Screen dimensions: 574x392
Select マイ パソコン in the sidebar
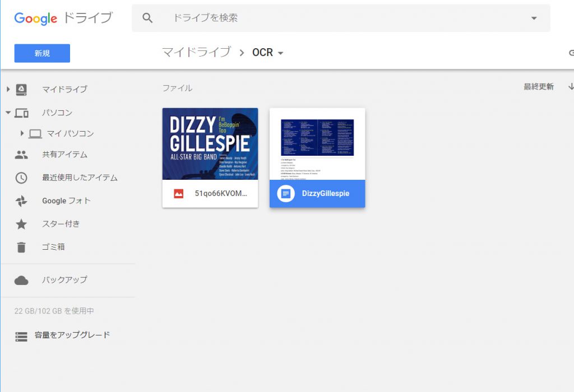coord(70,134)
